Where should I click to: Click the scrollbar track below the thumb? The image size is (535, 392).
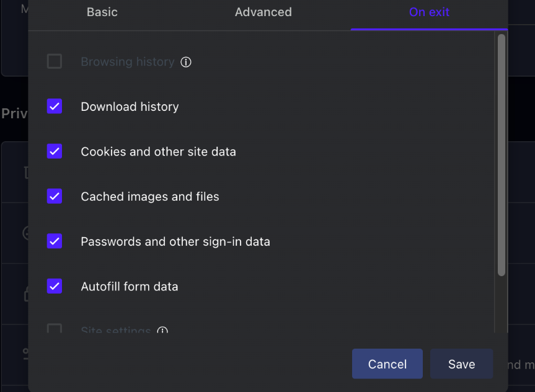[x=502, y=304]
